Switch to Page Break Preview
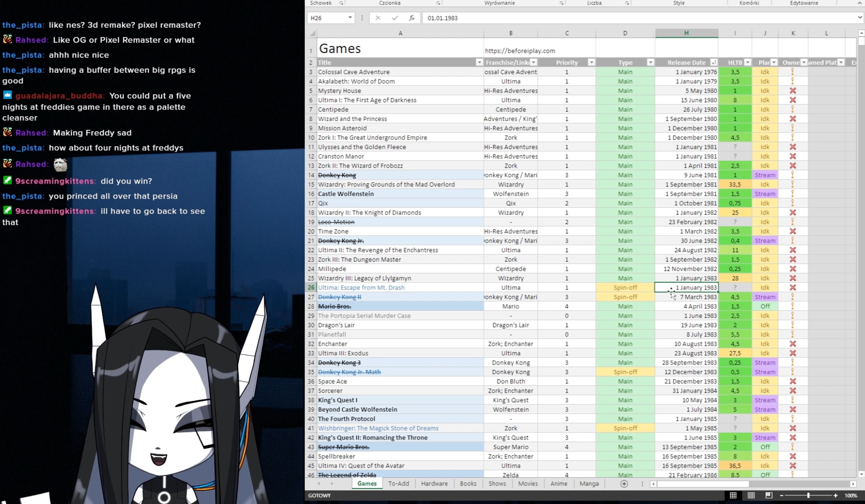The width and height of the screenshot is (865, 504). pos(769,495)
